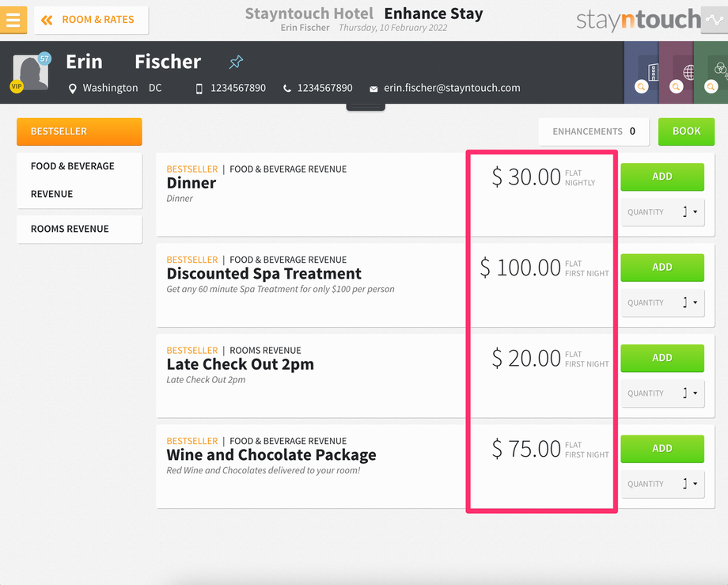
Task: Click the location pin icon
Action: click(72, 88)
